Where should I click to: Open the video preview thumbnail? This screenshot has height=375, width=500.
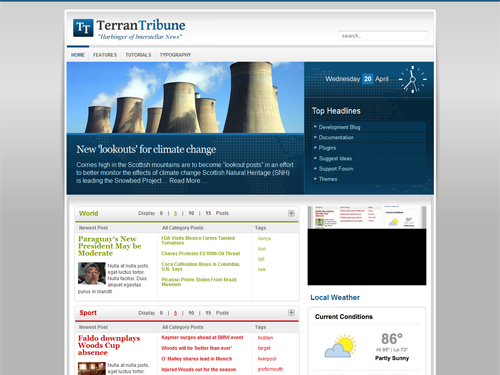tap(367, 246)
